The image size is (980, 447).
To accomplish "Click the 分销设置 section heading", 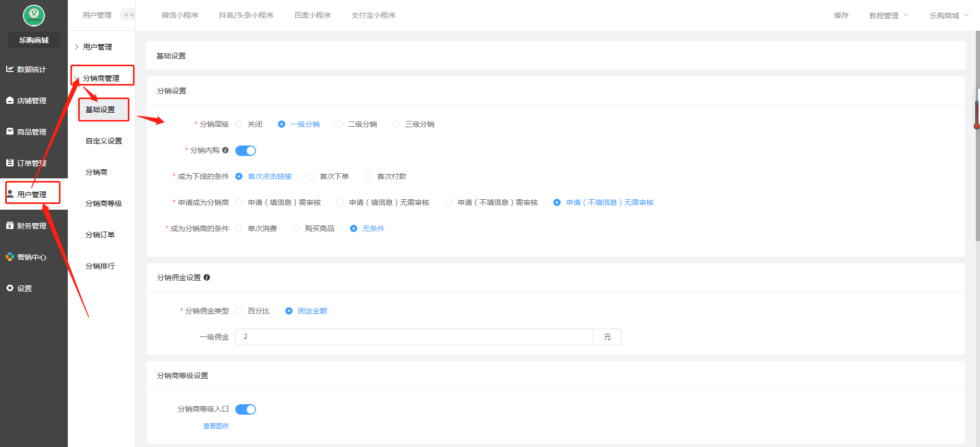I will [172, 91].
